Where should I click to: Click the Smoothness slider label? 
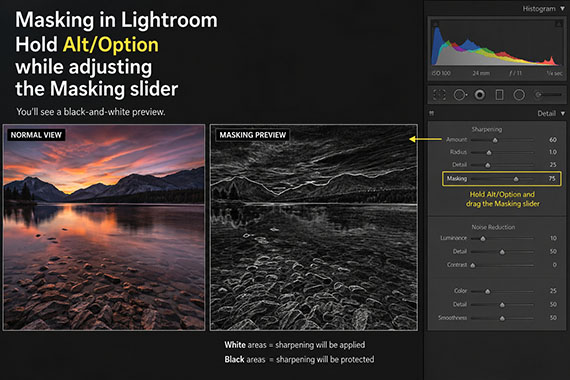[453, 318]
